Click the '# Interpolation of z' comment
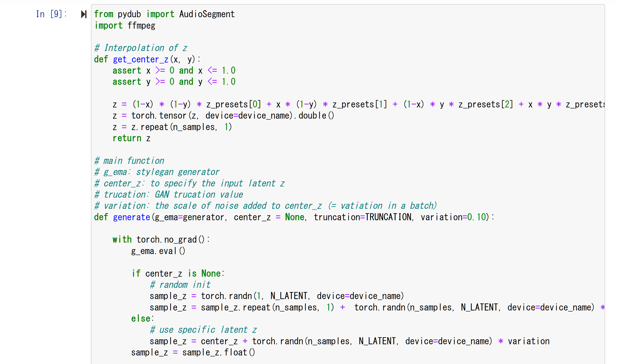The height and width of the screenshot is (364, 617). pyautogui.click(x=141, y=48)
